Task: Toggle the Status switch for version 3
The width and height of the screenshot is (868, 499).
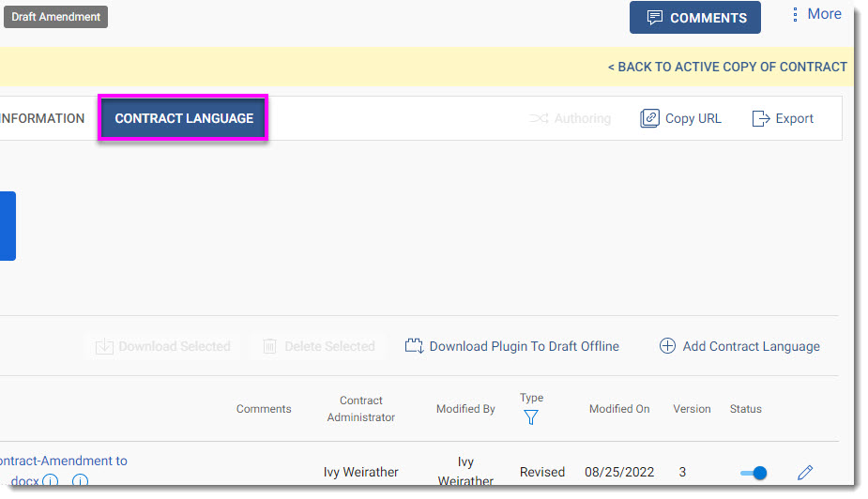Action: 754,473
